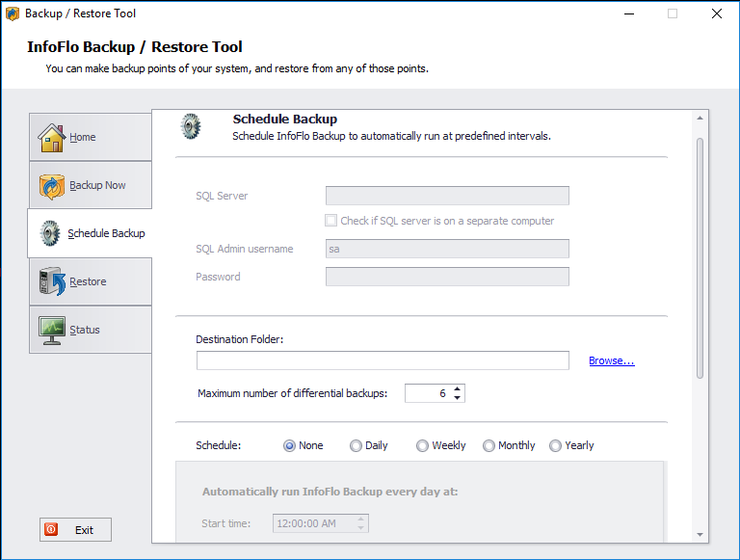Click the Schedule Backup gear icon in sidebar

click(x=49, y=233)
